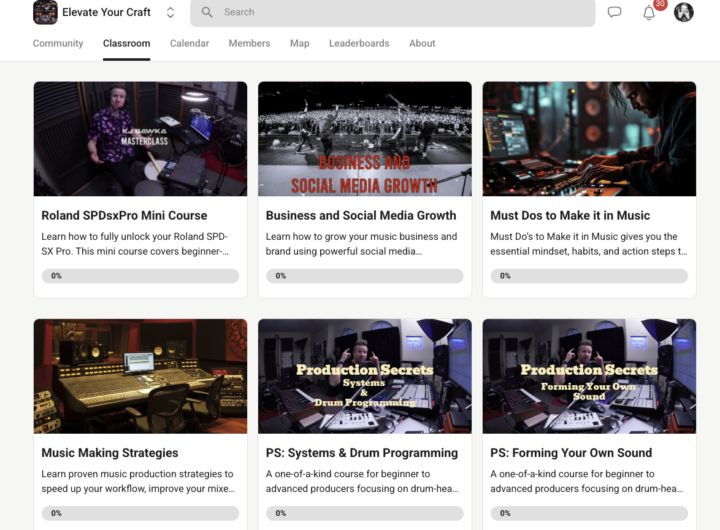Open the Production Secrets Forming Your Own Sound thumbnail
720x530 pixels.
pos(589,376)
